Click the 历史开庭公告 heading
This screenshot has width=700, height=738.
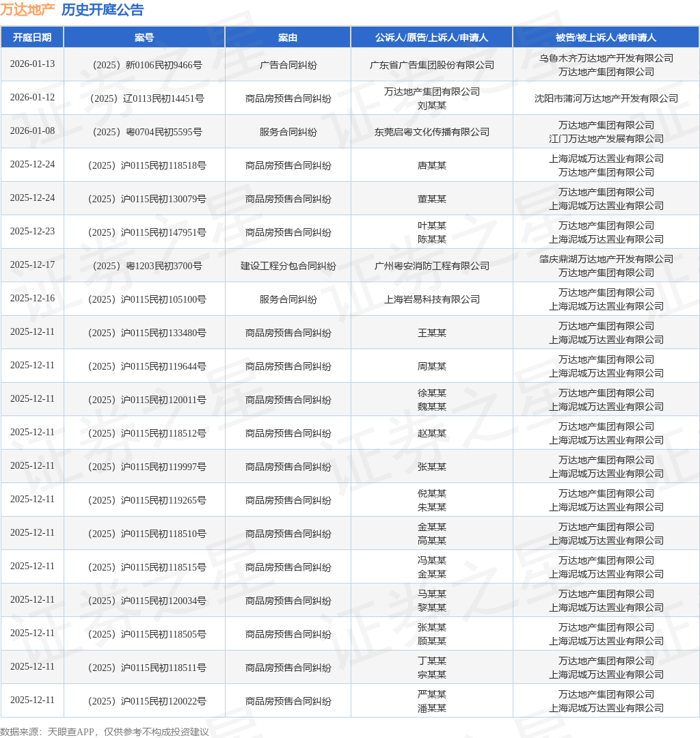click(103, 10)
